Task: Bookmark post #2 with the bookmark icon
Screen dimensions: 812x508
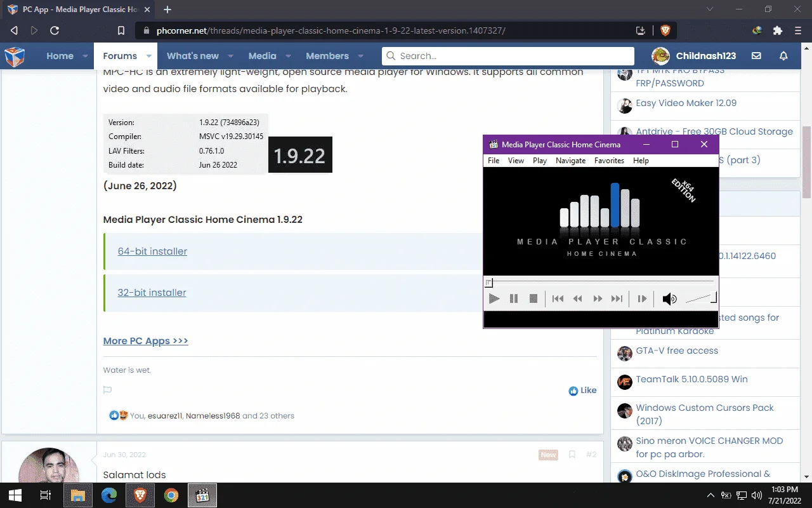Action: pyautogui.click(x=572, y=455)
